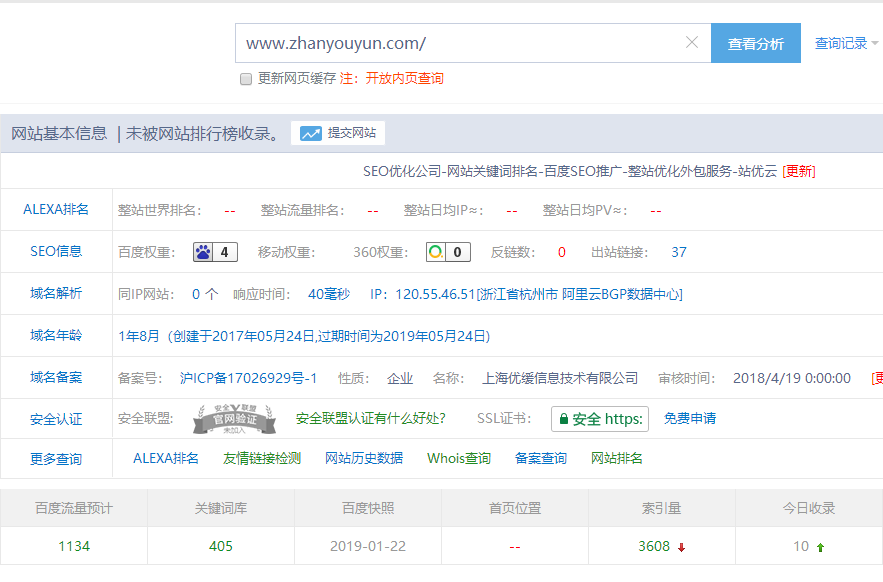Select the ALEXA排名 row label
This screenshot has width=883, height=582.
tap(56, 210)
